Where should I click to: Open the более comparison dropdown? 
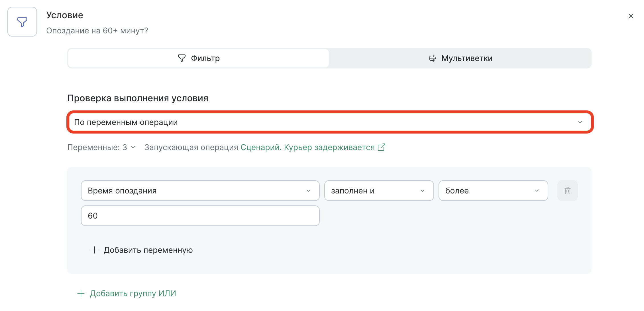coord(493,191)
